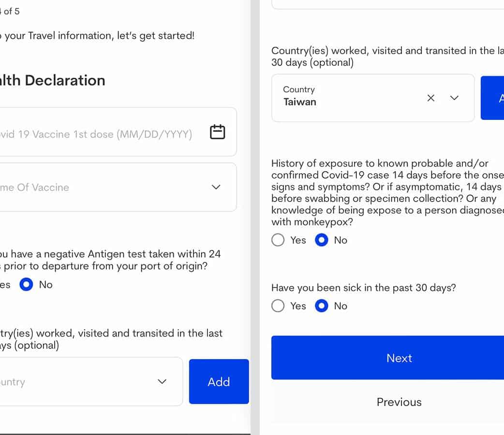Click the "Have you been sick" question text
The width and height of the screenshot is (504, 435).
[x=363, y=288]
